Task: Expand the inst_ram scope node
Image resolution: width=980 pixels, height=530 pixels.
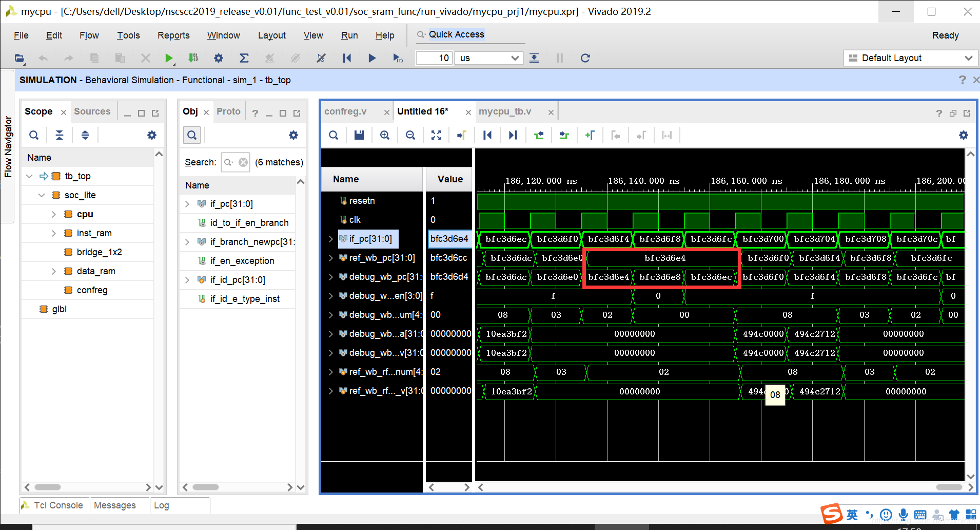Action: pyautogui.click(x=54, y=233)
